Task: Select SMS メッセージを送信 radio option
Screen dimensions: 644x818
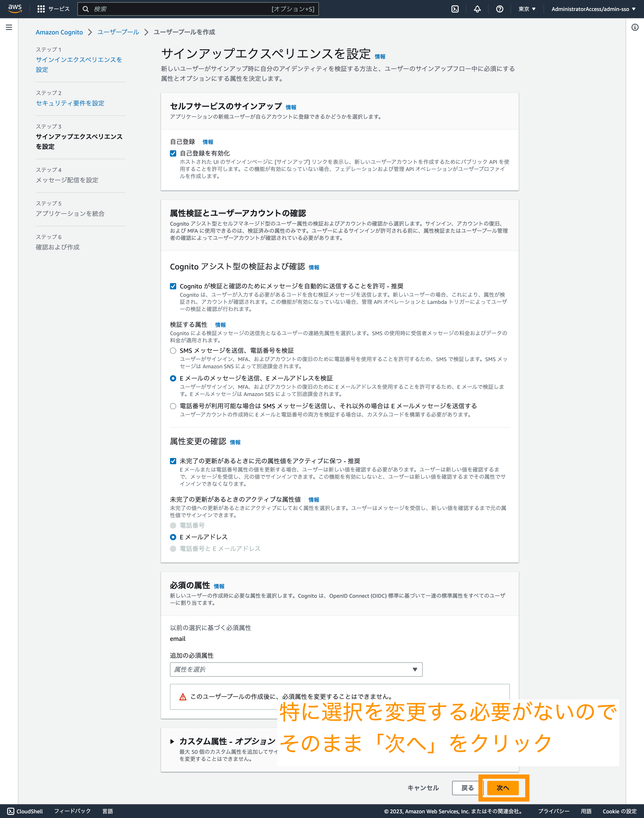Action: coord(173,351)
